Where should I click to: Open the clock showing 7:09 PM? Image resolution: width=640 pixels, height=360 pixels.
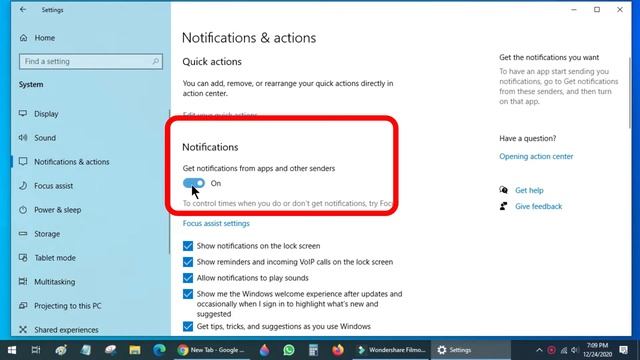598,350
